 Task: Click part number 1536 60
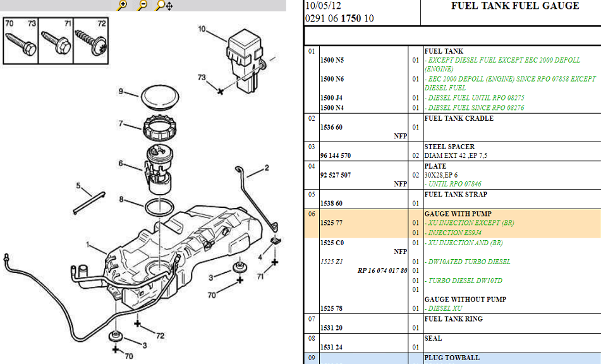pyautogui.click(x=332, y=127)
